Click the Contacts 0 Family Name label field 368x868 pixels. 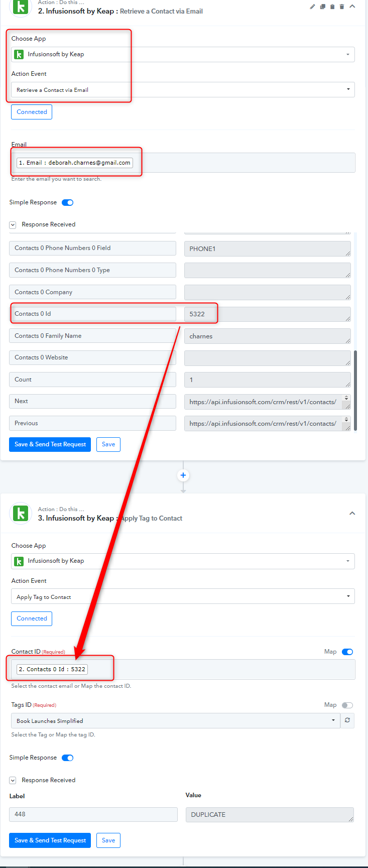pos(92,336)
